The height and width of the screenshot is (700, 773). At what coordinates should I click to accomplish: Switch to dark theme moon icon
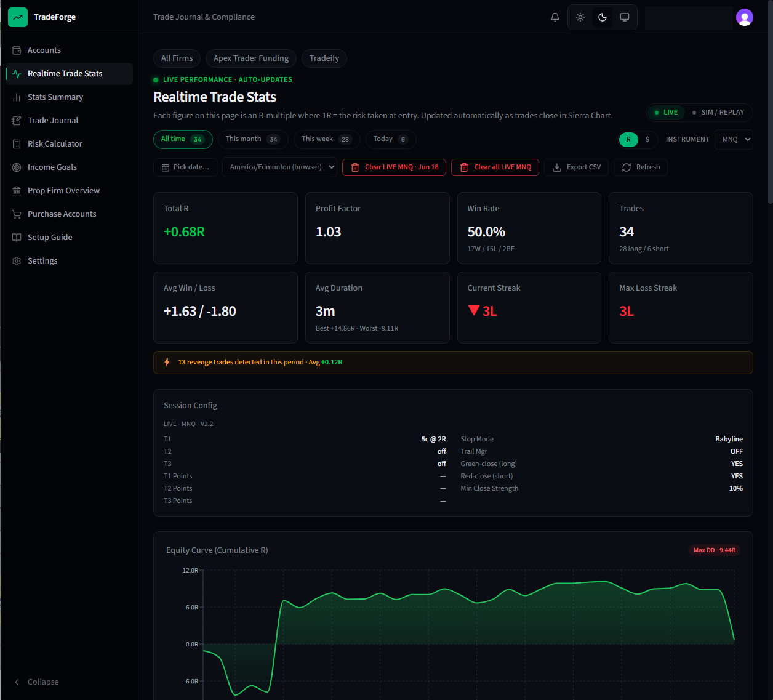(603, 17)
